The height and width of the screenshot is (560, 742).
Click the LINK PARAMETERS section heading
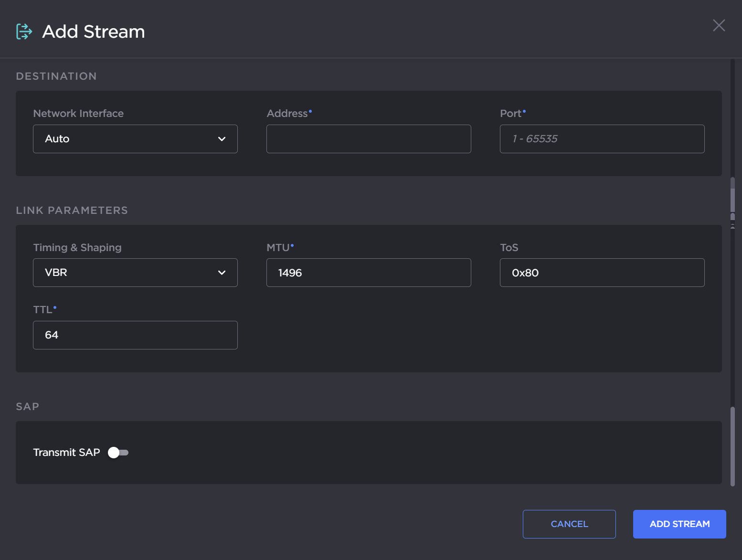tap(72, 211)
